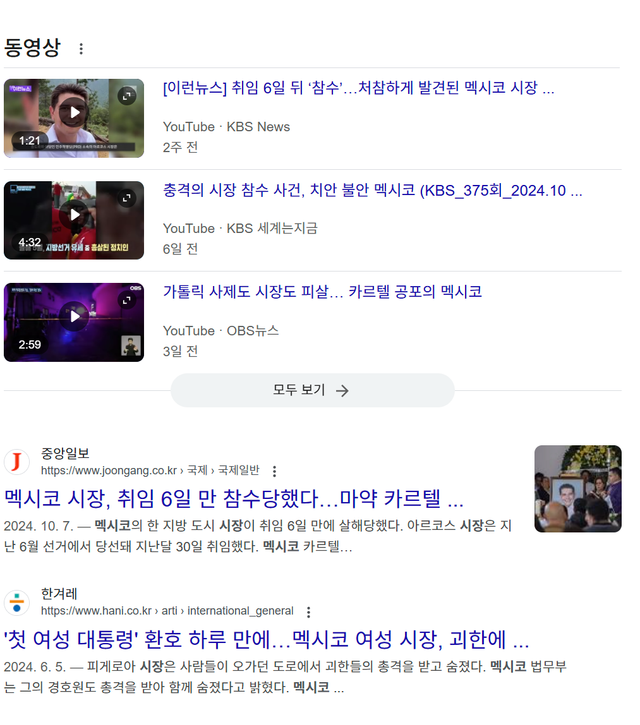640x725 pixels.
Task: Open '[이런뉴스] 취임 6일 뒤 참수' video link
Action: pos(358,88)
